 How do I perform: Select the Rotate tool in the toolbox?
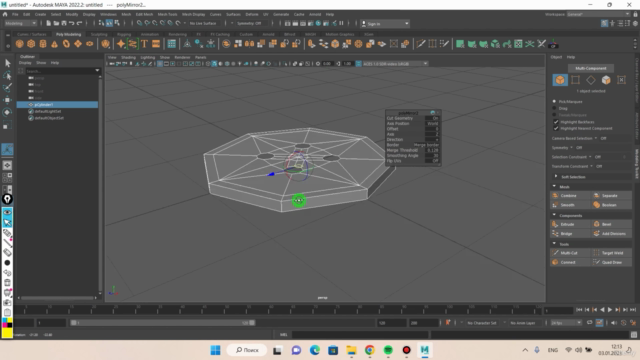tap(7, 112)
